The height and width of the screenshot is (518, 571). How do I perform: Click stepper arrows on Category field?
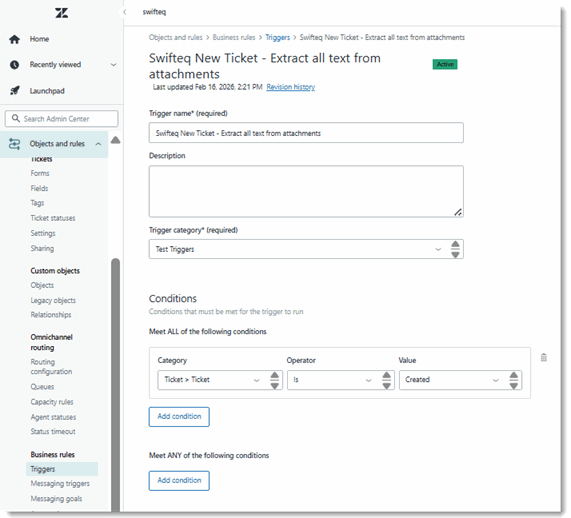[275, 380]
